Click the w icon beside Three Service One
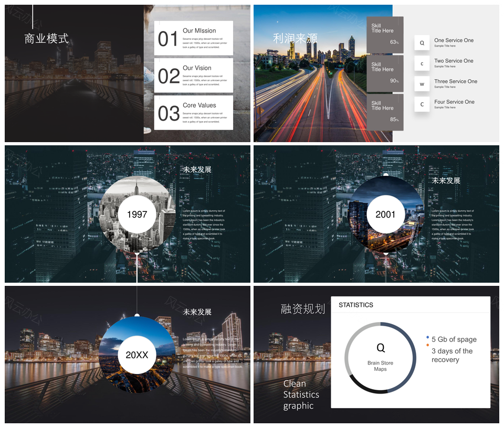This screenshot has width=504, height=428. tap(422, 84)
